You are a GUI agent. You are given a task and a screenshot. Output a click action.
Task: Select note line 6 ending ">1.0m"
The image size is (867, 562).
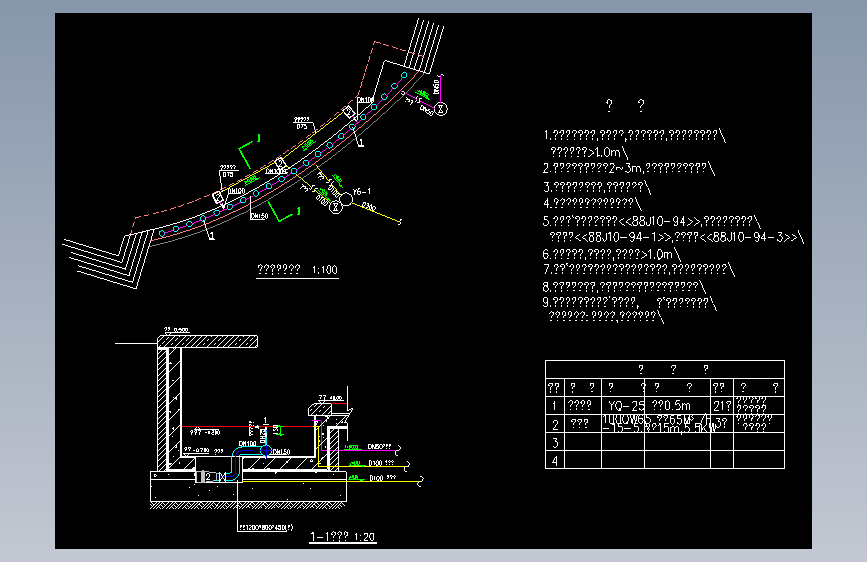(x=611, y=254)
